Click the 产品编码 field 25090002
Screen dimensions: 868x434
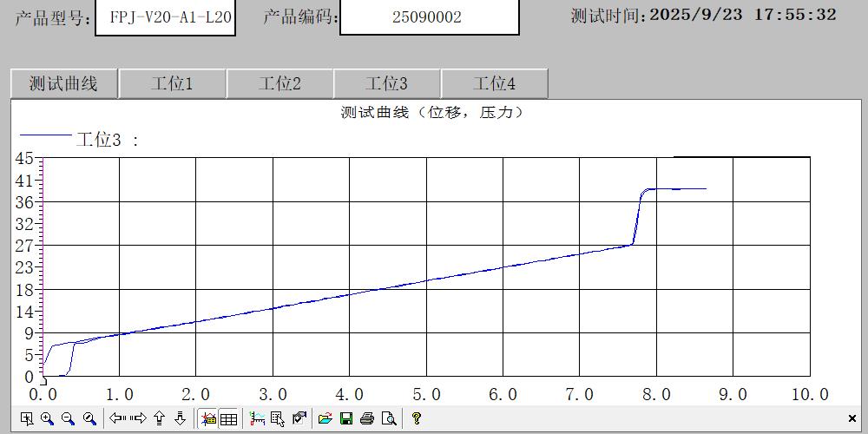(x=429, y=17)
